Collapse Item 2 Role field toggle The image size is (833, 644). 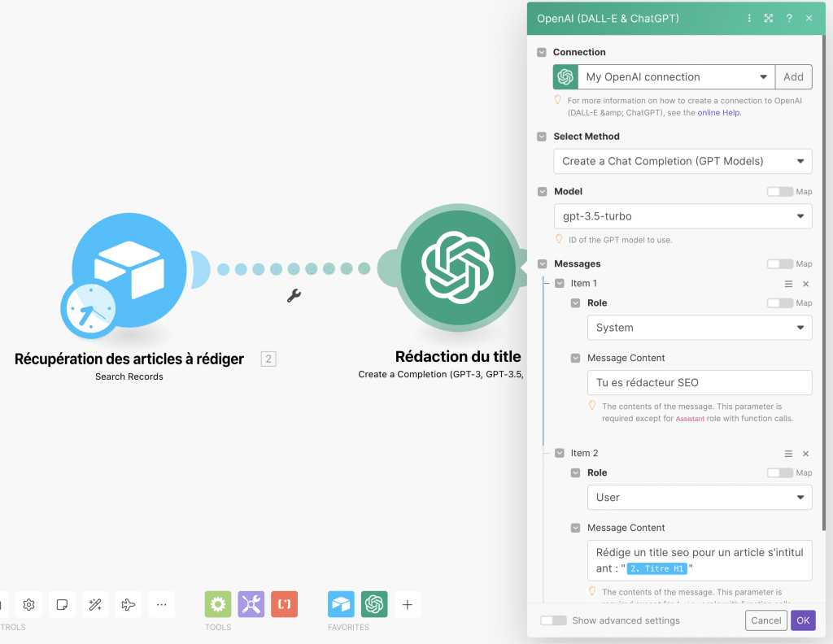pos(575,473)
